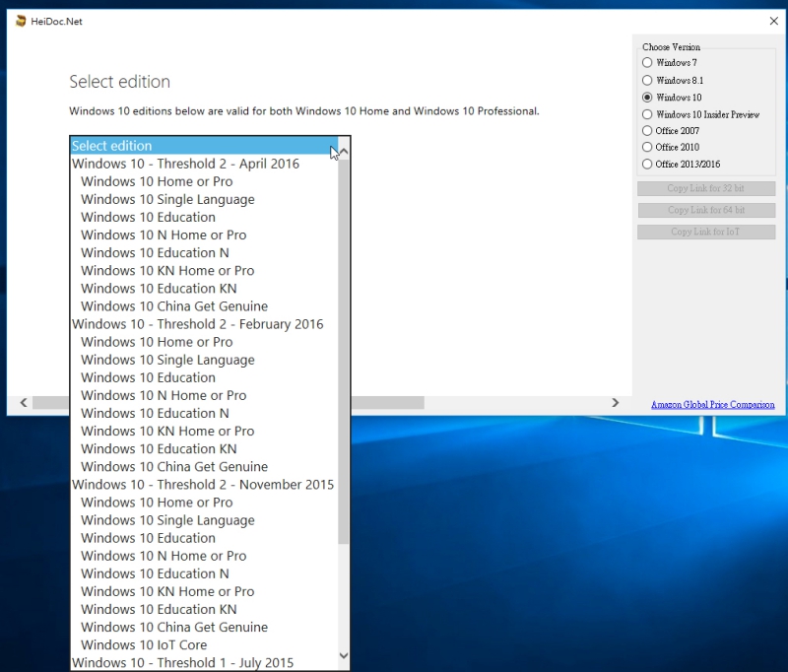This screenshot has height=672, width=788.
Task: Select Threshold 2 - November 2015 entry
Action: [202, 485]
